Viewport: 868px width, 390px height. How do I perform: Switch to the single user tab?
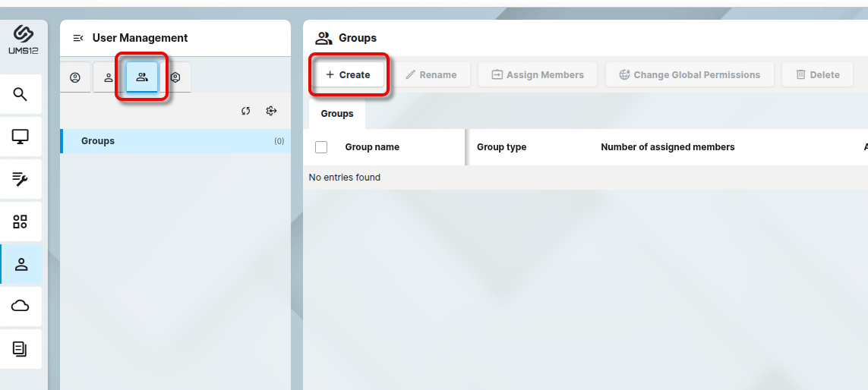tap(109, 77)
